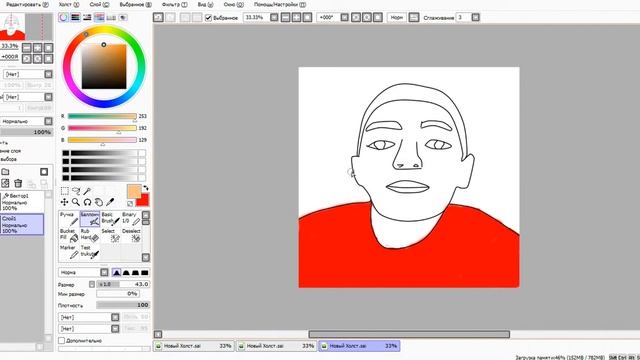Activate the hand pan tool
640x360 pixels.
(98, 202)
